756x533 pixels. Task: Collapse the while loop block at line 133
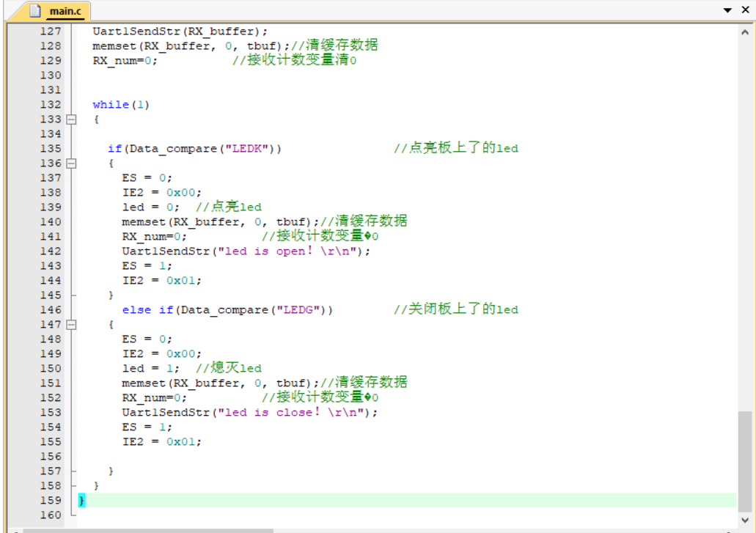(x=71, y=119)
